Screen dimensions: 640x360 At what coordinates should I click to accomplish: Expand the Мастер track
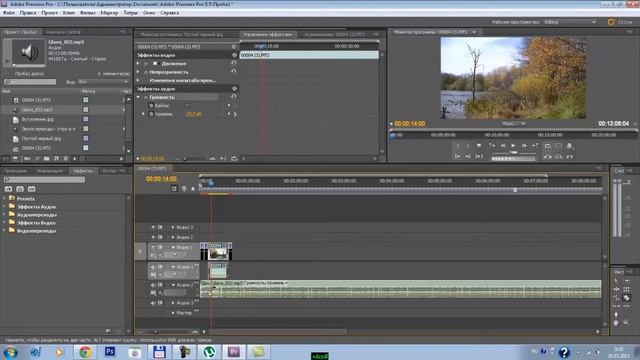(x=173, y=313)
